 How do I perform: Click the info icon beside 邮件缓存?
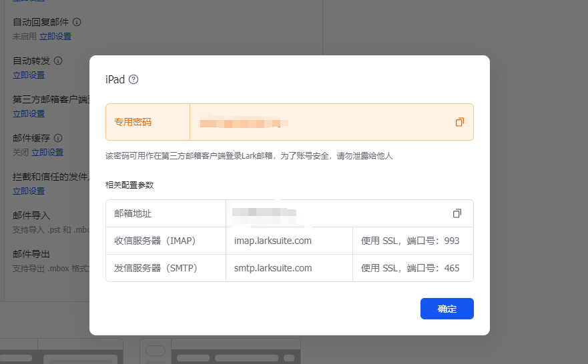(58, 138)
